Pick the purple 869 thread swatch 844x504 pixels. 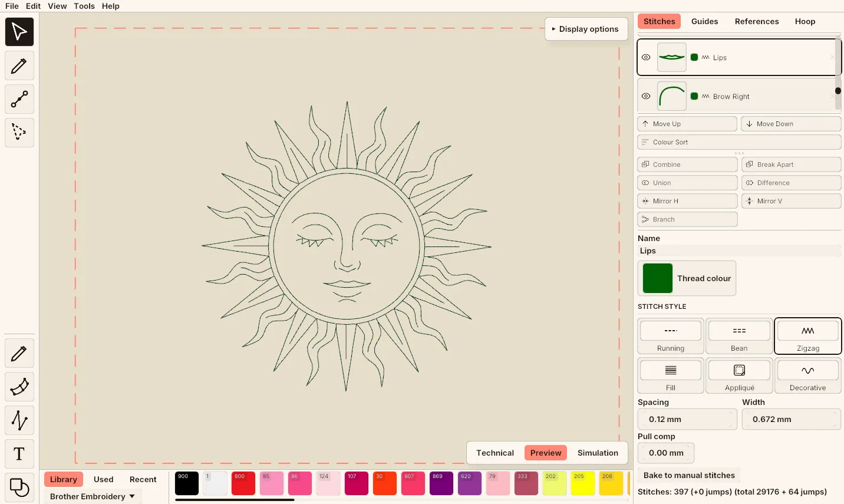pos(441,483)
